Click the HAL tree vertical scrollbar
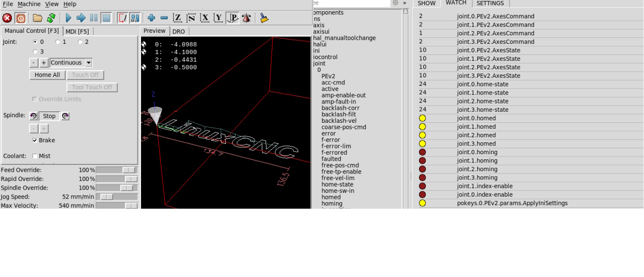644x277 pixels. 406,108
